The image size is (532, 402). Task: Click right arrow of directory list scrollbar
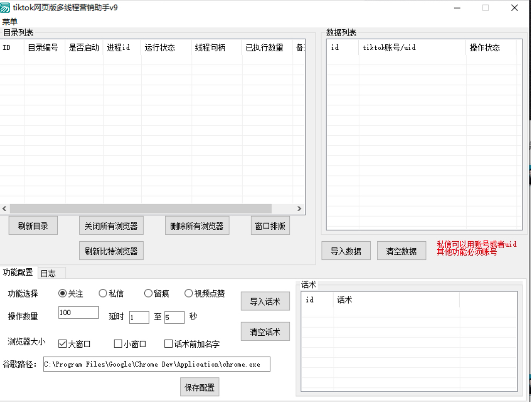click(x=299, y=209)
